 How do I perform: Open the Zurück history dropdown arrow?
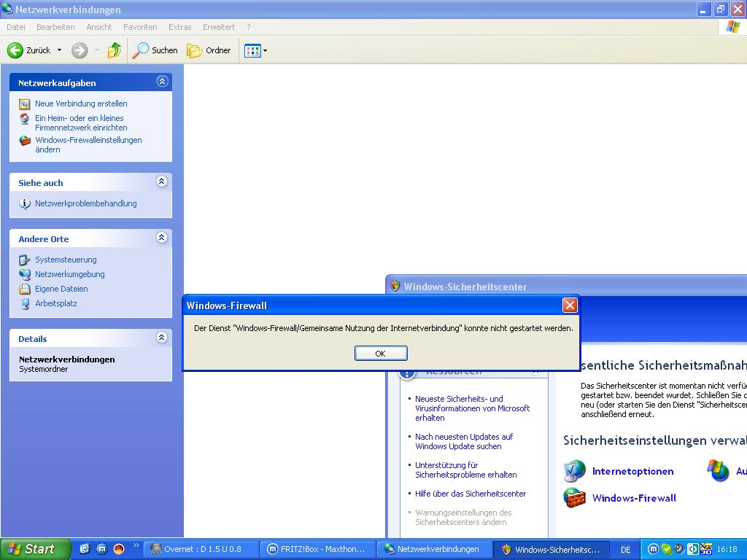(60, 50)
